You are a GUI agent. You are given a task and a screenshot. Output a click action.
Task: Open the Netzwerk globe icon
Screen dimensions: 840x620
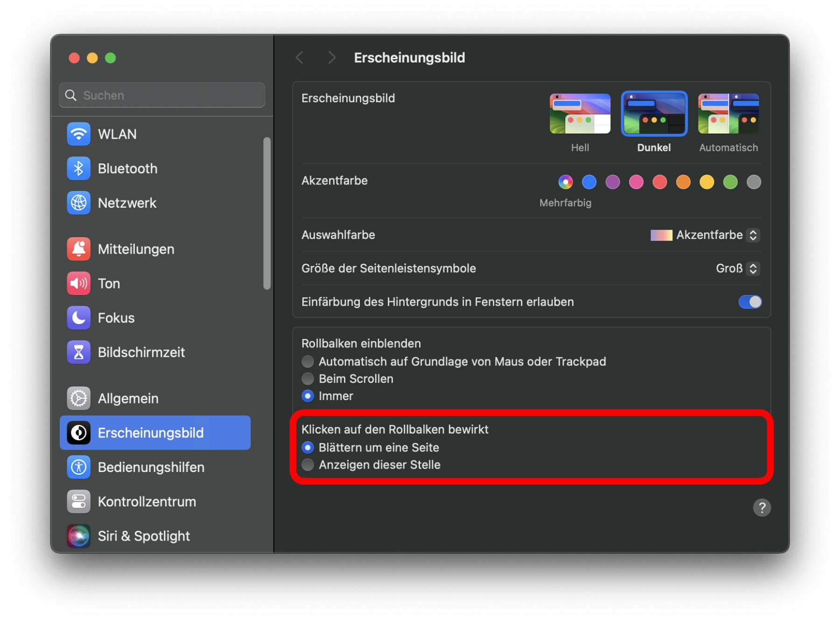pyautogui.click(x=78, y=203)
